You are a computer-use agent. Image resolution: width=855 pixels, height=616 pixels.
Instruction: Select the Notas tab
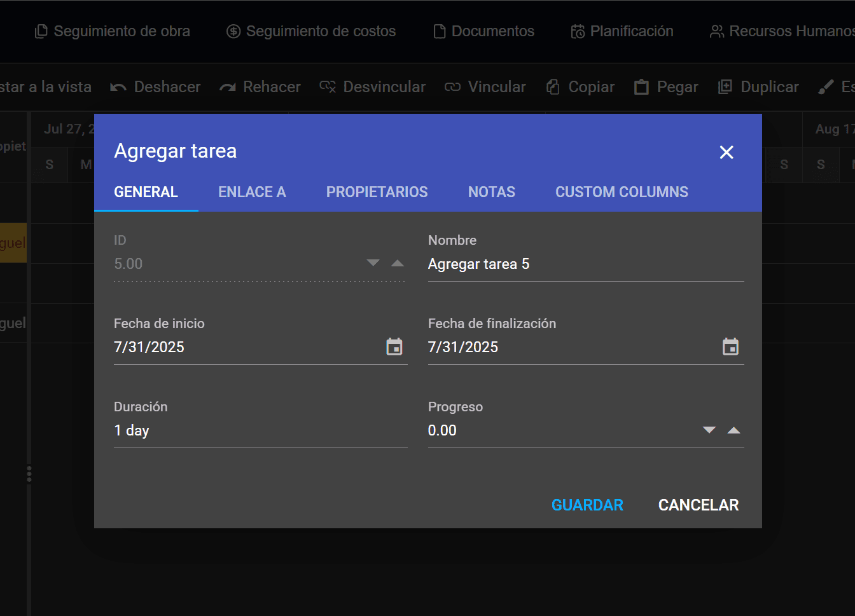point(491,192)
